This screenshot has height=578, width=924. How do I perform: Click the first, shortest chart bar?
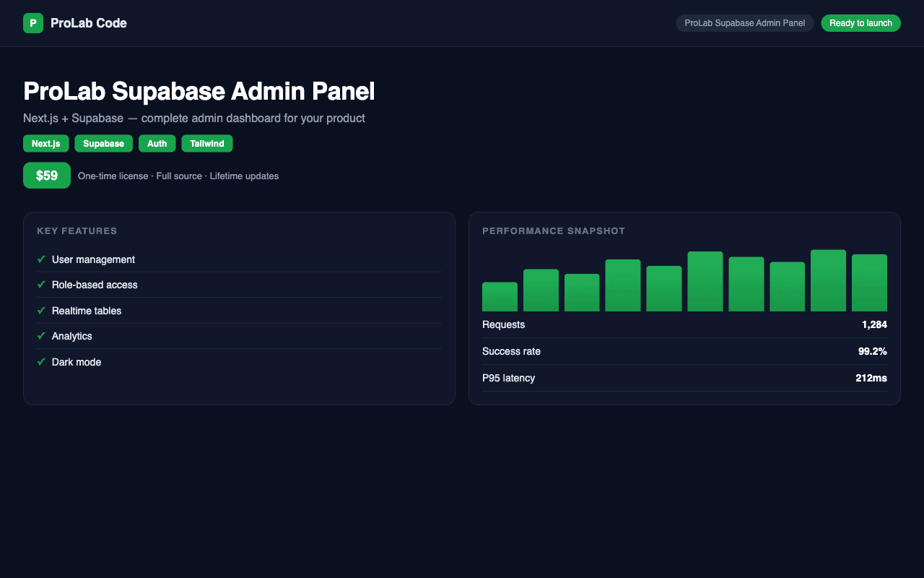(x=500, y=297)
